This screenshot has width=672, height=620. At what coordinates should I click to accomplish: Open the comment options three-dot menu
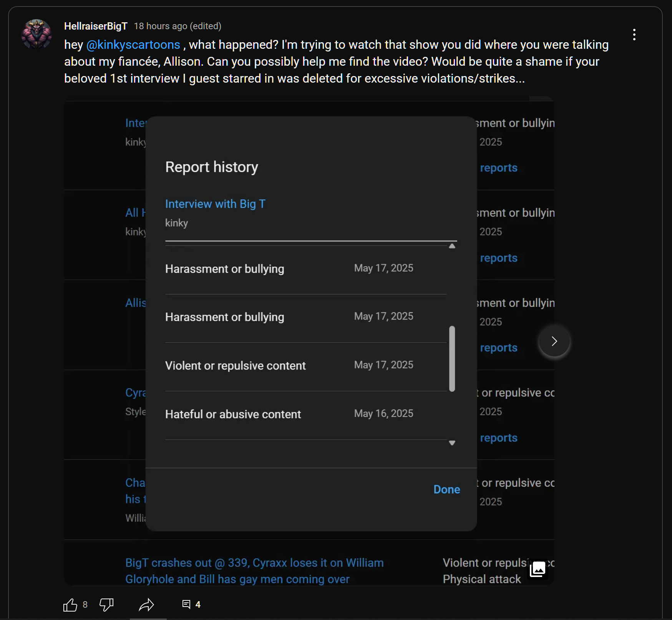point(634,35)
